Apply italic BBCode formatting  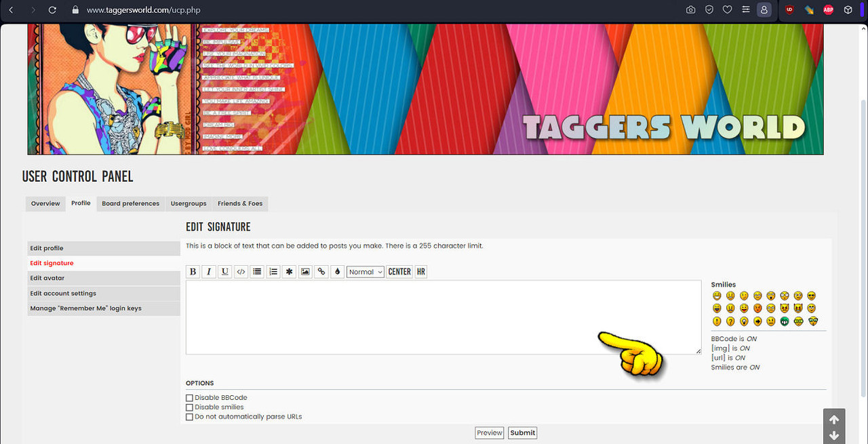209,272
